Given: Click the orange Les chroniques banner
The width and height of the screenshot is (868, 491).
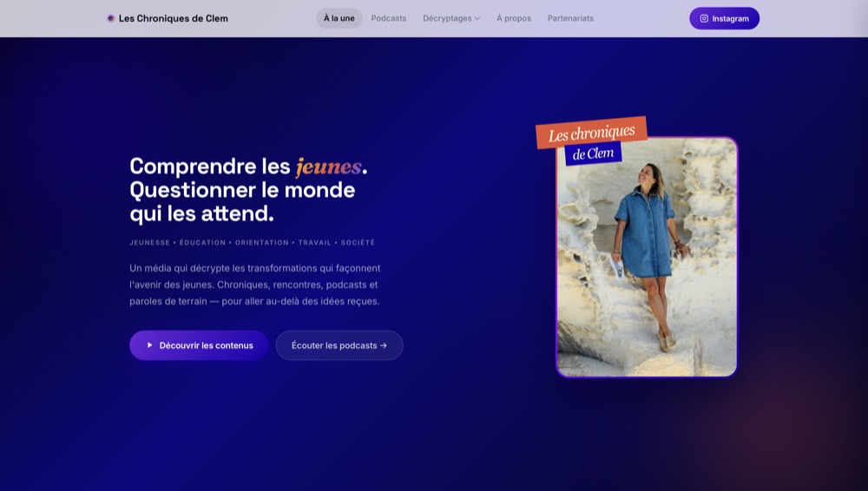Looking at the screenshot, I should [x=591, y=133].
